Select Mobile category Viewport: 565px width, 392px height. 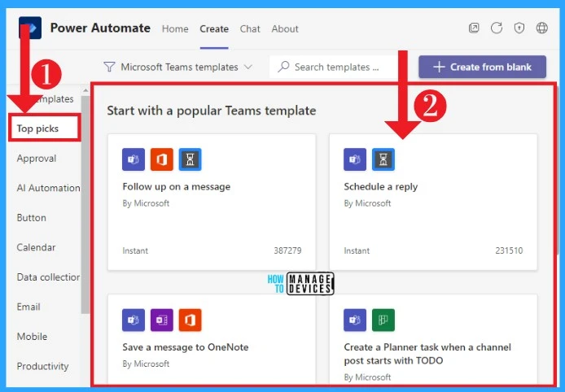click(32, 337)
